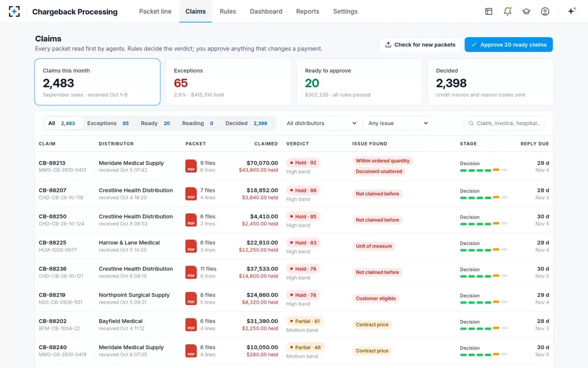Viewport: 588px width, 368px height.
Task: Filter by Reading 0
Action: click(x=198, y=123)
